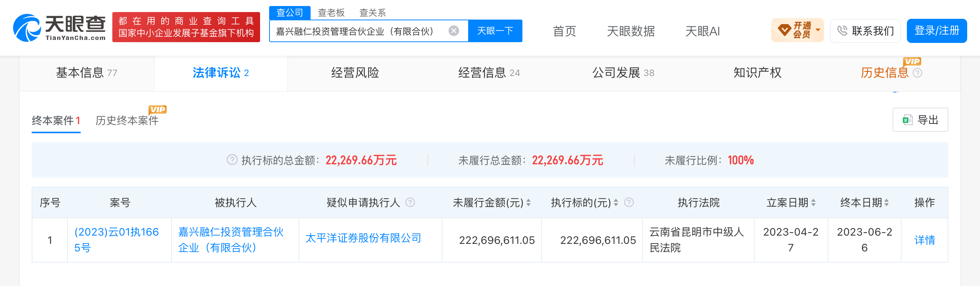Go to 首页 in navigation

[x=564, y=32]
